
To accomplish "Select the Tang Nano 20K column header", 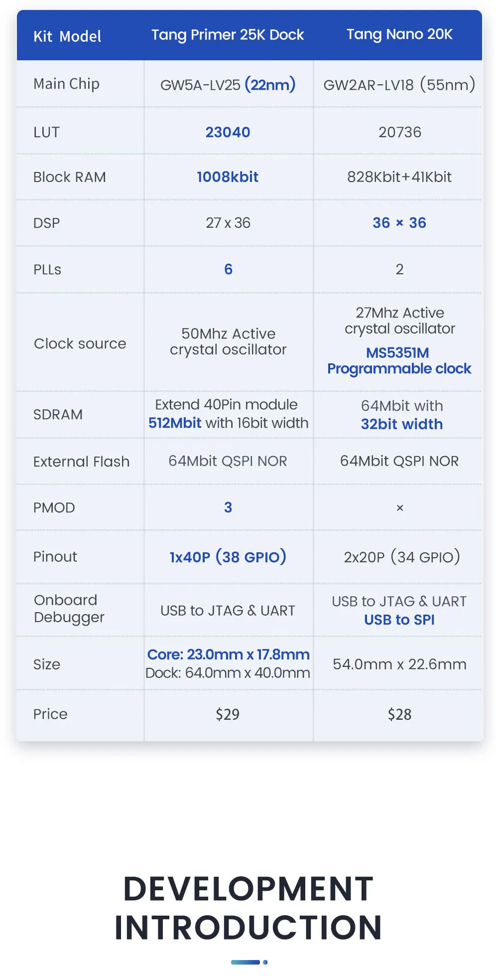I will pos(399,34).
